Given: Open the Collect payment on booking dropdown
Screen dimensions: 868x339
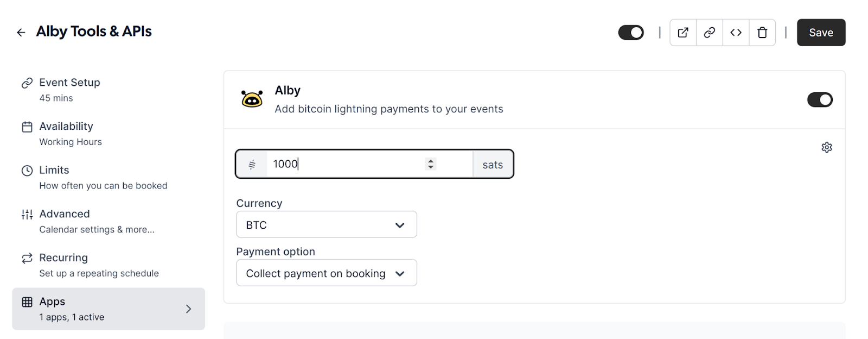Looking at the screenshot, I should point(326,273).
